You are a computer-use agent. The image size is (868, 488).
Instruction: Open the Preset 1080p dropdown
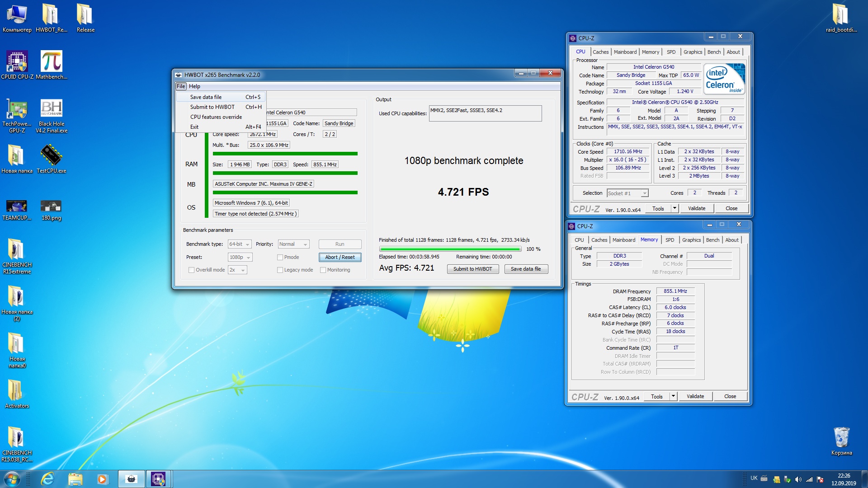[240, 257]
